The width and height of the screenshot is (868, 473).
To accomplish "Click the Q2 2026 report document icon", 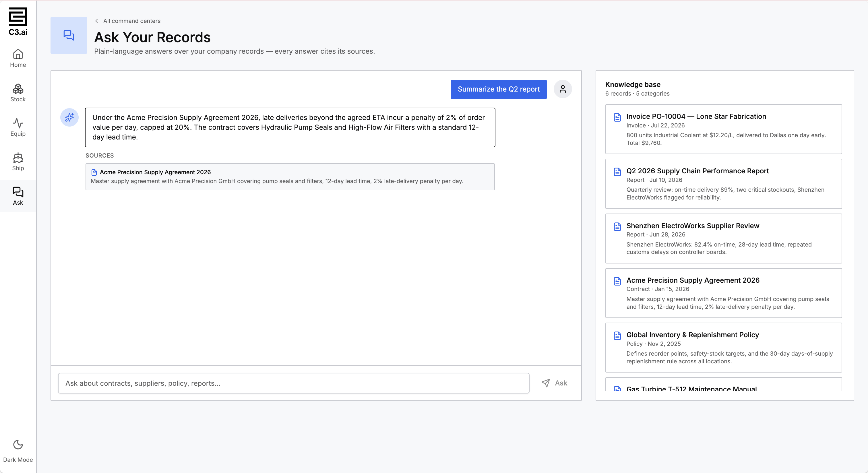I will [x=617, y=172].
